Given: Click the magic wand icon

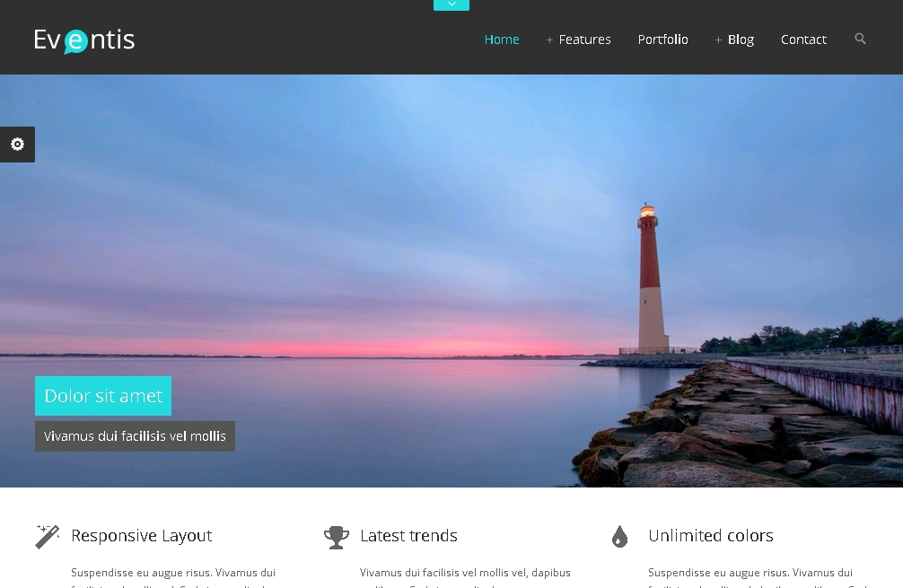Looking at the screenshot, I should click(47, 536).
